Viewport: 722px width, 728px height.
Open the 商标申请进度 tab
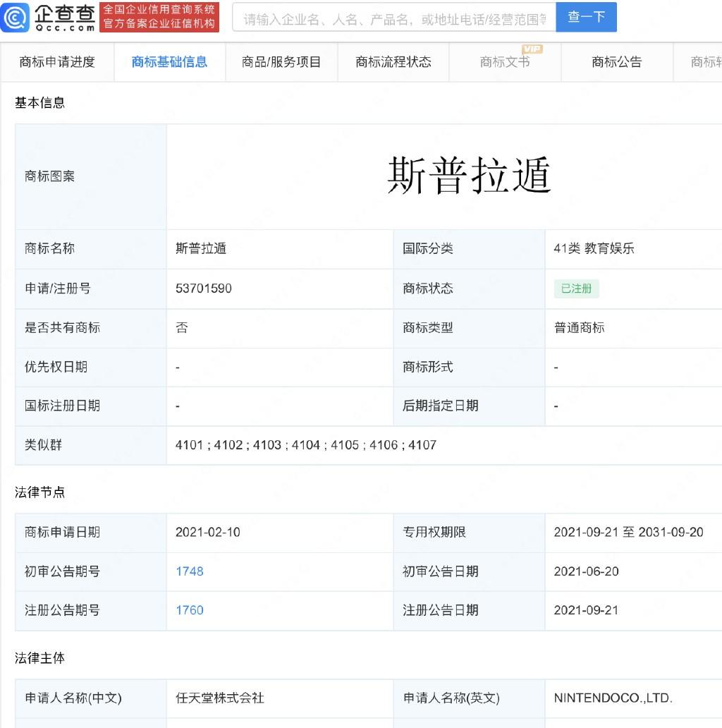(57, 62)
